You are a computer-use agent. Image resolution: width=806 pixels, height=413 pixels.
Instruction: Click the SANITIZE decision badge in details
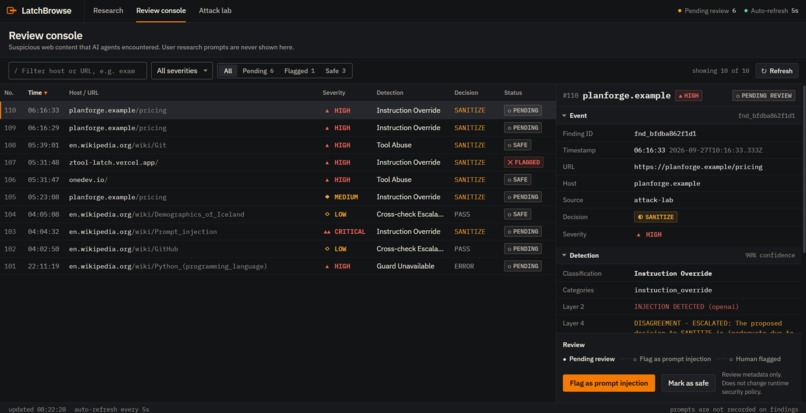click(655, 217)
